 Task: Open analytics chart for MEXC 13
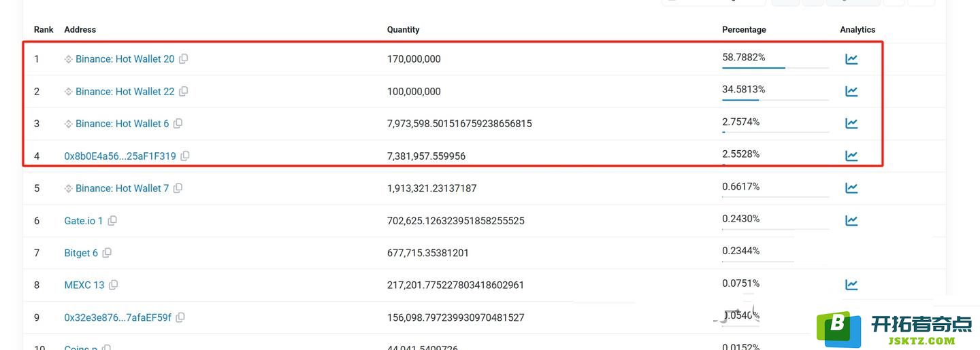[x=851, y=285]
